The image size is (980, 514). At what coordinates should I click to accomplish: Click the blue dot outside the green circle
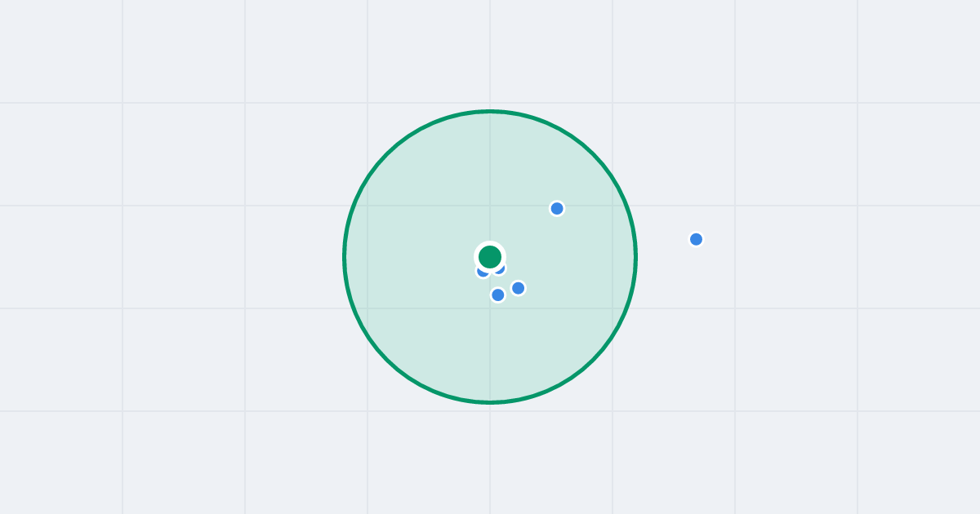[696, 239]
